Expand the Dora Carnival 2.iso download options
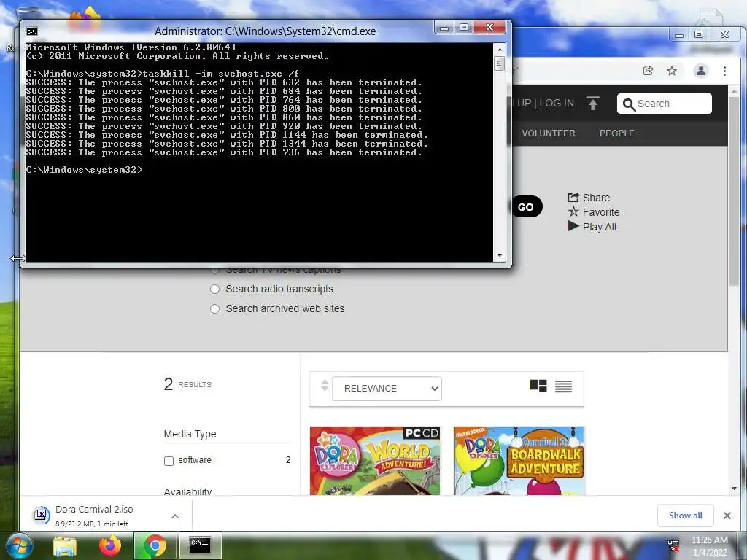Image resolution: width=747 pixels, height=560 pixels. pyautogui.click(x=175, y=516)
